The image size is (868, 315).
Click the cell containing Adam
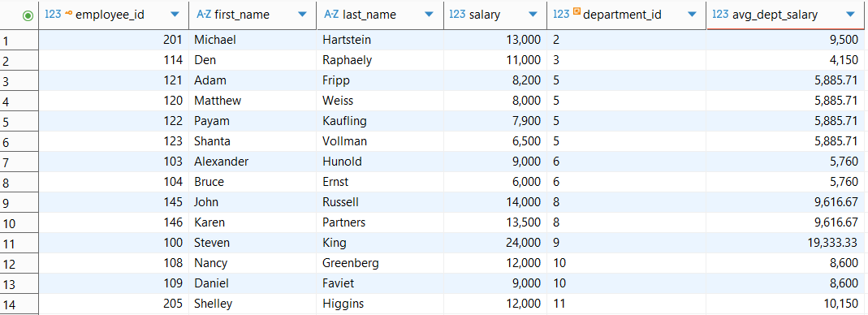pos(253,80)
